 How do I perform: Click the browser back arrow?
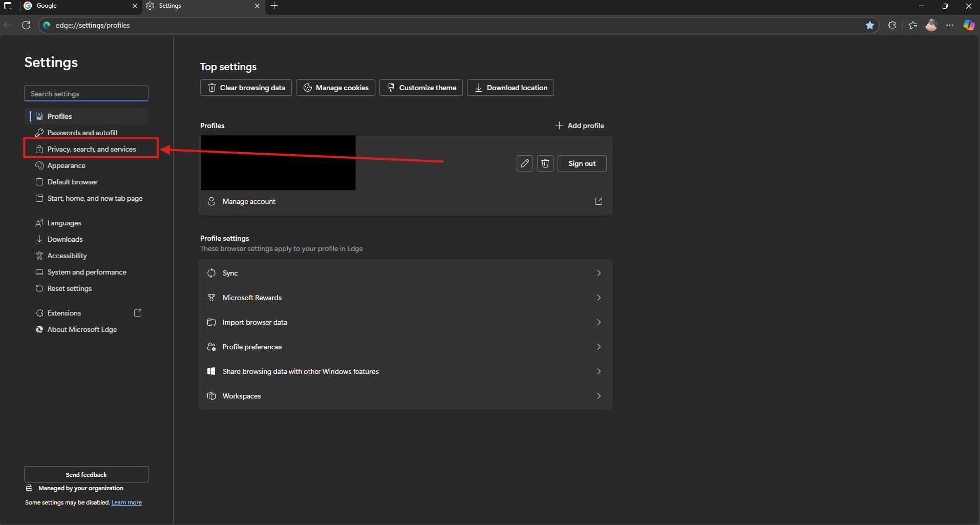click(x=8, y=25)
